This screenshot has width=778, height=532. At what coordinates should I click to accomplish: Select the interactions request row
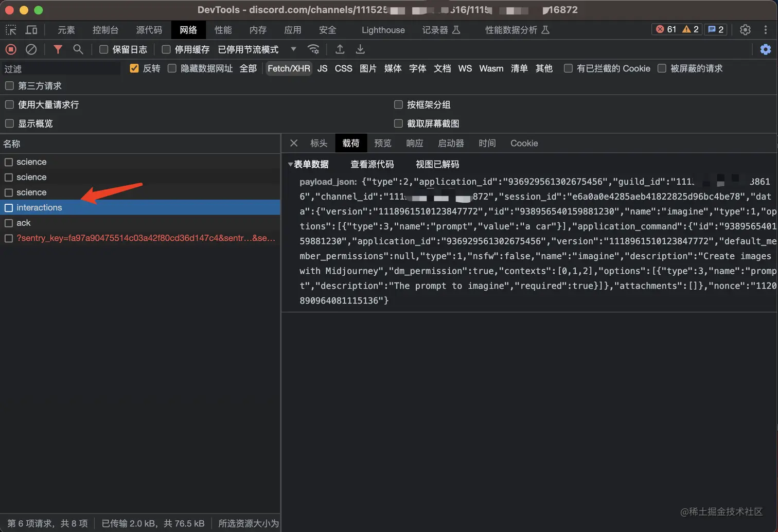(140, 207)
